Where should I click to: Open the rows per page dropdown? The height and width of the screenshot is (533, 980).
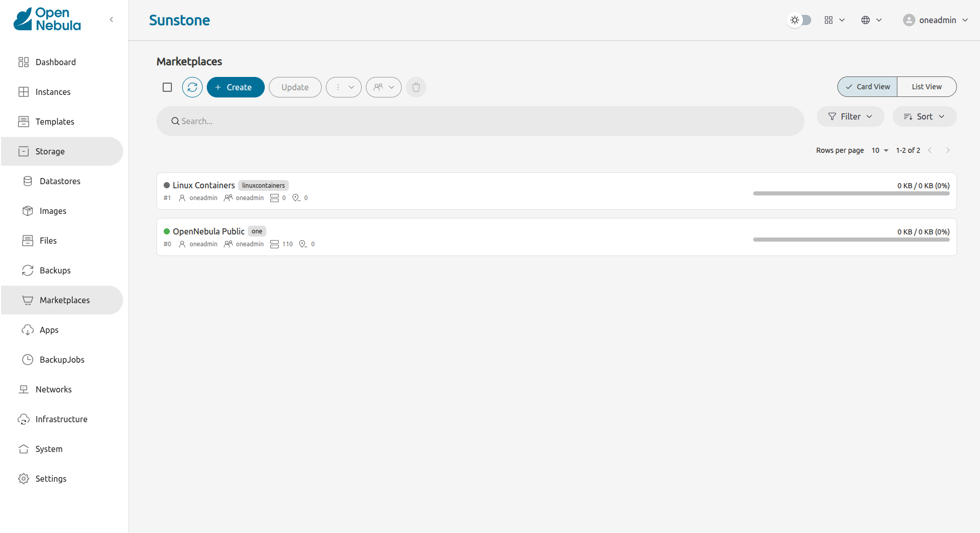[x=879, y=150]
